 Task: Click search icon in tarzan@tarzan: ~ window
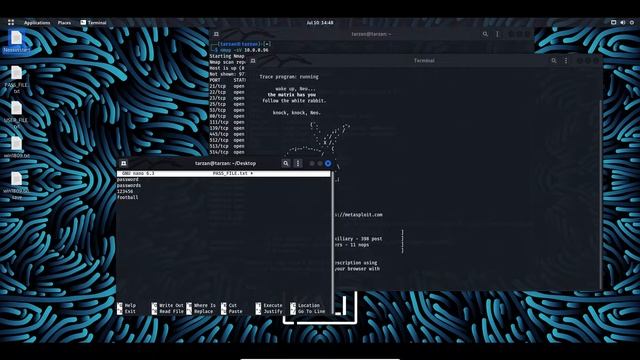[485, 34]
